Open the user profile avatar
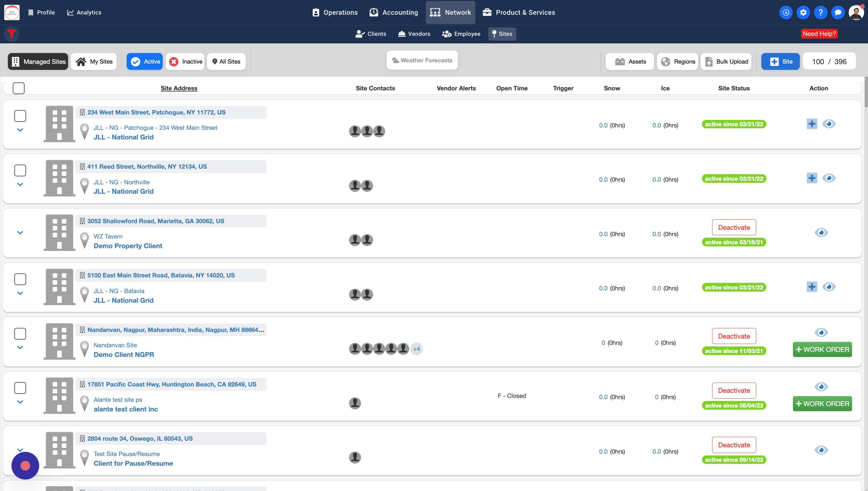 click(856, 12)
